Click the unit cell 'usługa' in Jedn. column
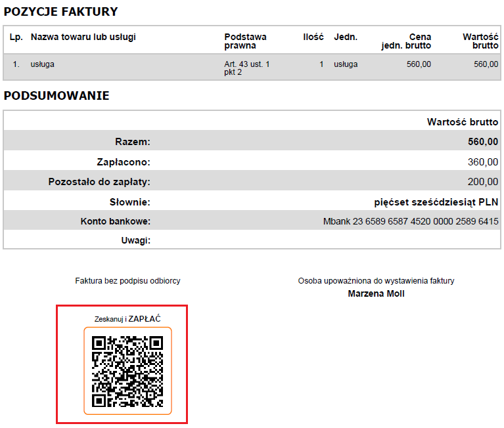The width and height of the screenshot is (504, 428). click(346, 64)
